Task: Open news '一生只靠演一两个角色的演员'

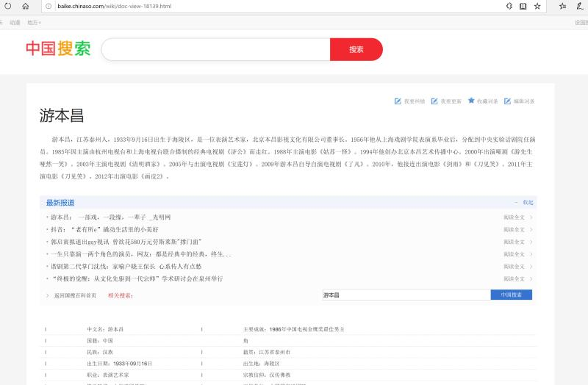Action: coord(141,254)
